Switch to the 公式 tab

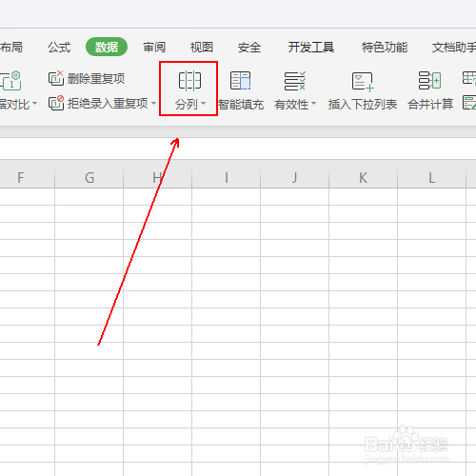[59, 48]
